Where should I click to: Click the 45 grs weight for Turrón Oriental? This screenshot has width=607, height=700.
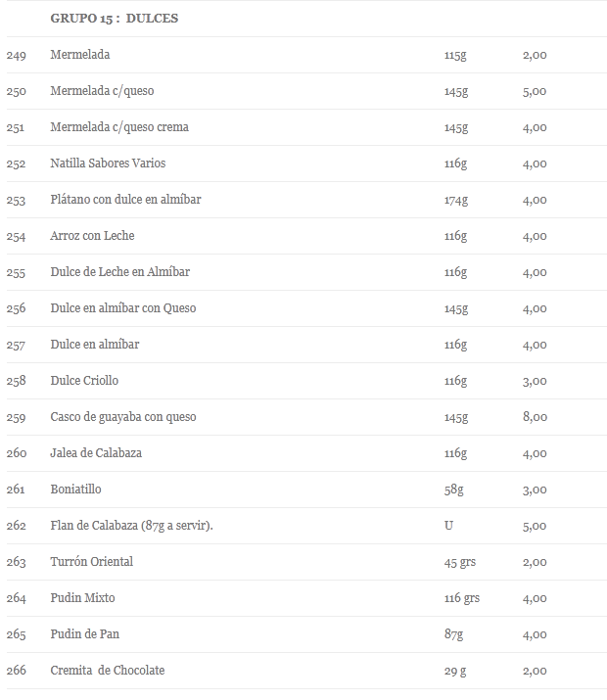pos(460,562)
